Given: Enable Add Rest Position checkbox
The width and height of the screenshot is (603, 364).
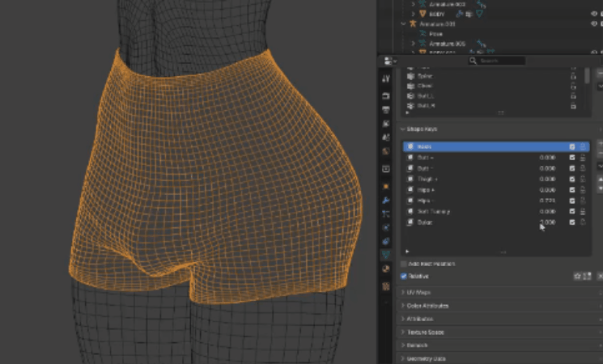Looking at the screenshot, I should tap(403, 264).
